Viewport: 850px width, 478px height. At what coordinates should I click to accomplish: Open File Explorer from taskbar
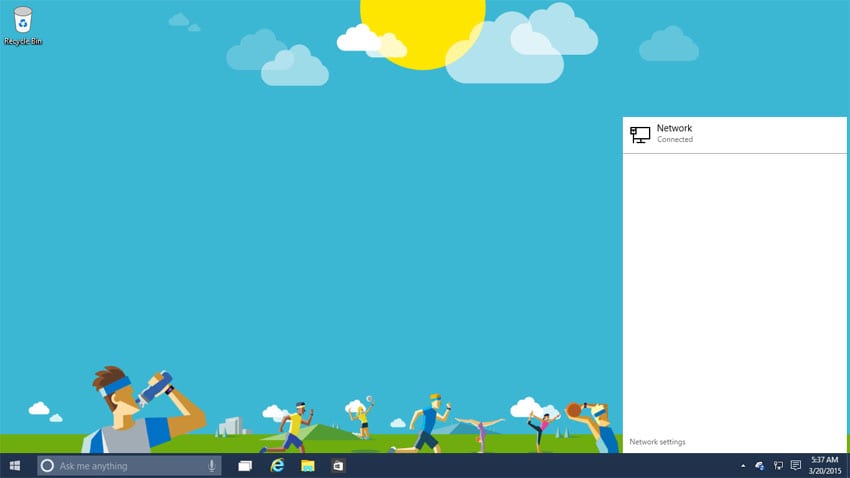[308, 466]
